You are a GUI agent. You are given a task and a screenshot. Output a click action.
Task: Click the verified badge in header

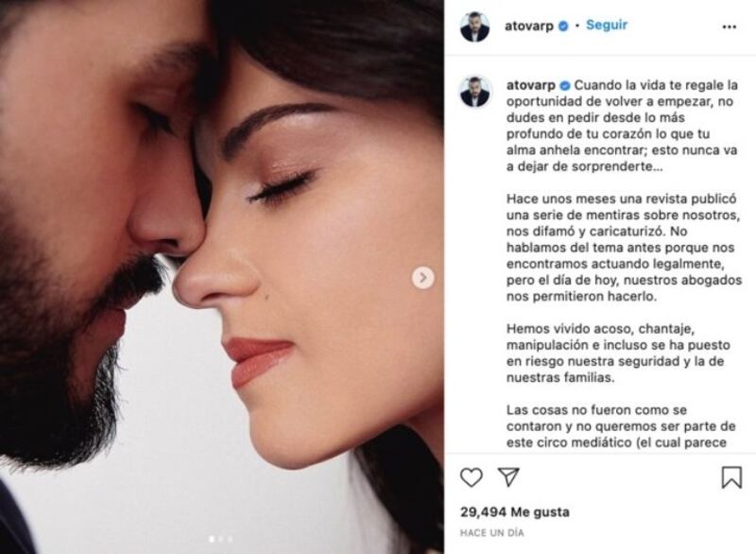[x=562, y=26]
